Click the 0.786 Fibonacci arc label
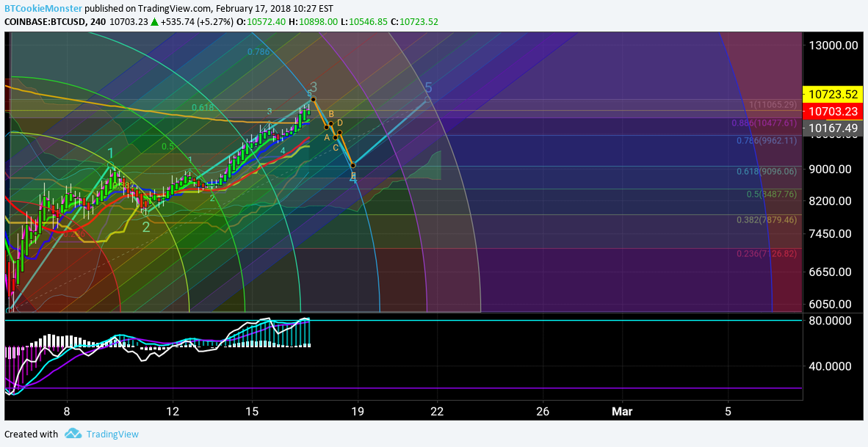Viewport: 868px width, 447px height. click(258, 51)
